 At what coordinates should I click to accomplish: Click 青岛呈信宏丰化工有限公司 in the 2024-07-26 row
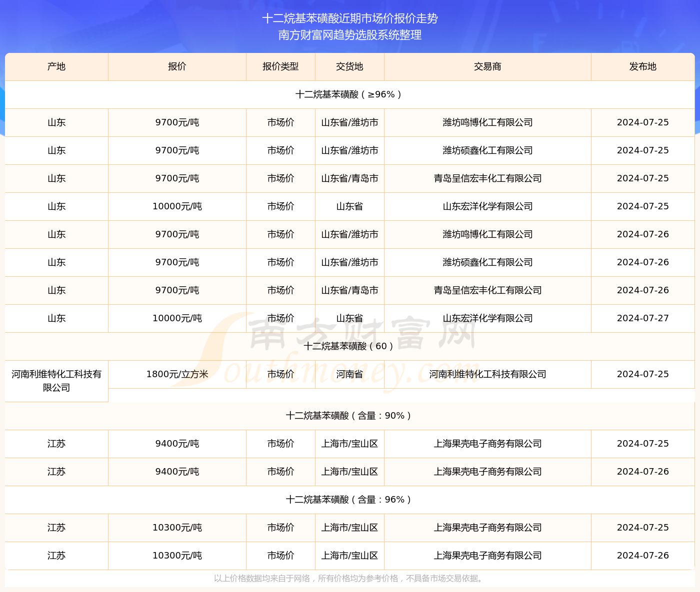point(487,290)
